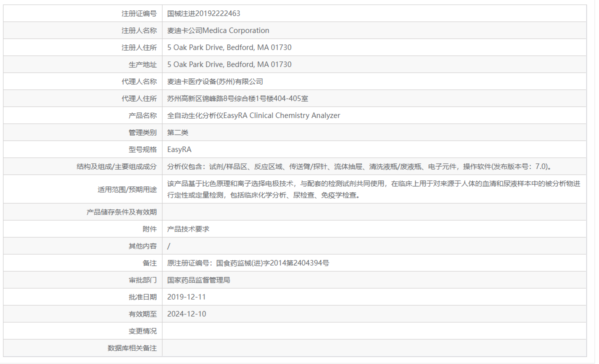This screenshot has height=364, width=599.
Task: Select registrant name 麦迪卡公司Medica Corporation
Action: pos(218,30)
